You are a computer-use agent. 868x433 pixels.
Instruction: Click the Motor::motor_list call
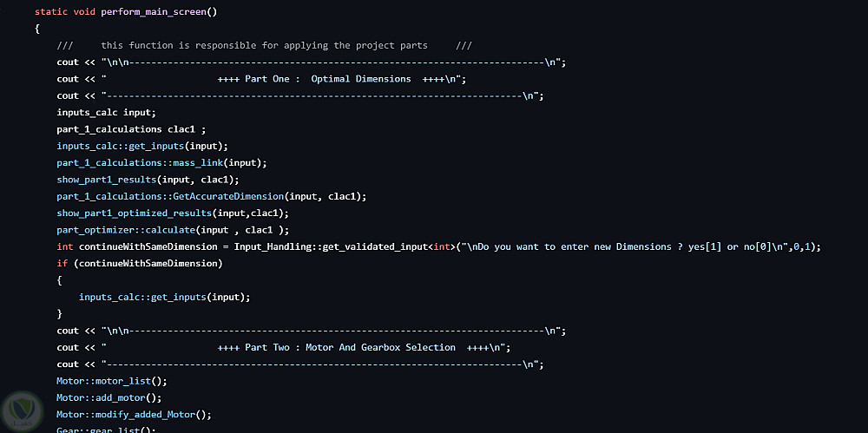pos(111,381)
